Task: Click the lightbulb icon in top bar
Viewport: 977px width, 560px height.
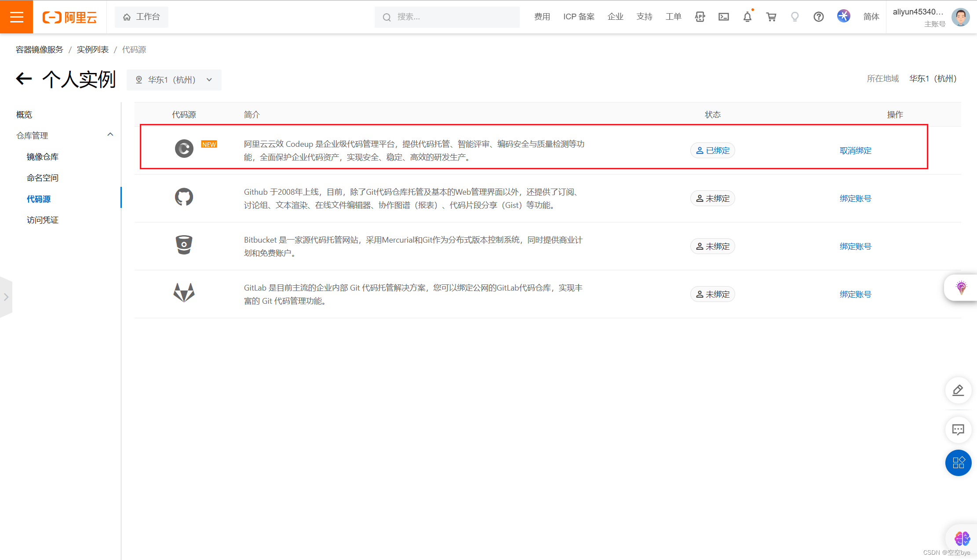Action: pos(795,17)
